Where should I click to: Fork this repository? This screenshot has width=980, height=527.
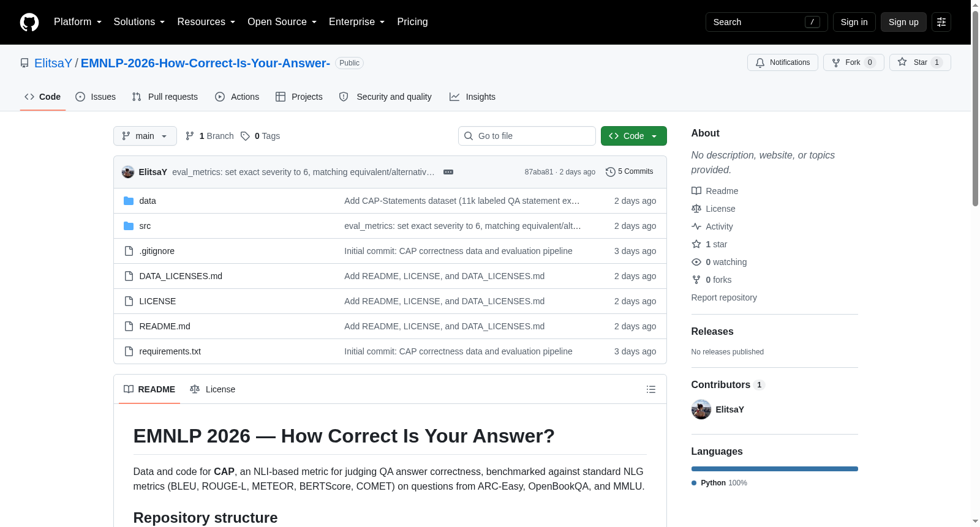854,62
